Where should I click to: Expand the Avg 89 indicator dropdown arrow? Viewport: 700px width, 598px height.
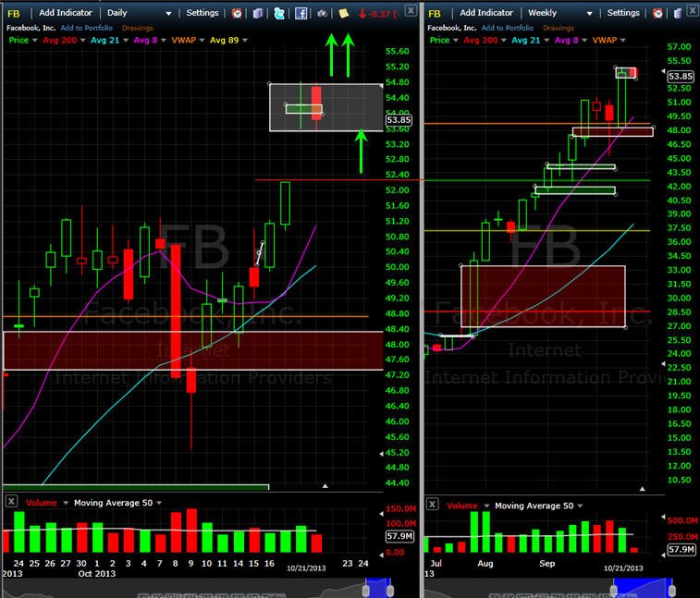(x=245, y=40)
